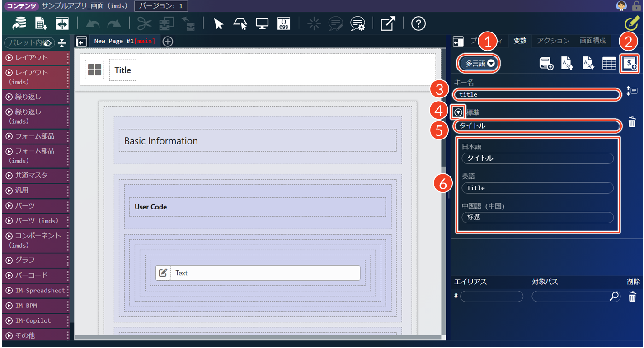Delete the title key with trash icon

click(x=632, y=122)
